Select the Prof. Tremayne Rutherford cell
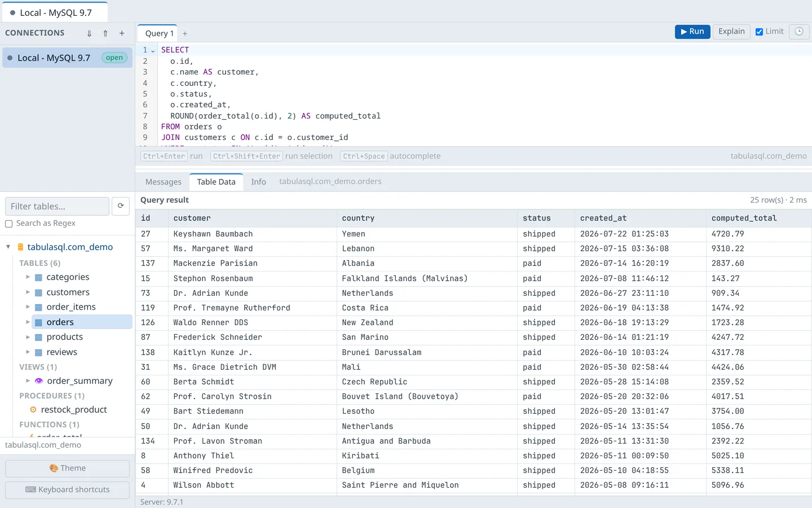This screenshot has height=508, width=812. [253, 308]
